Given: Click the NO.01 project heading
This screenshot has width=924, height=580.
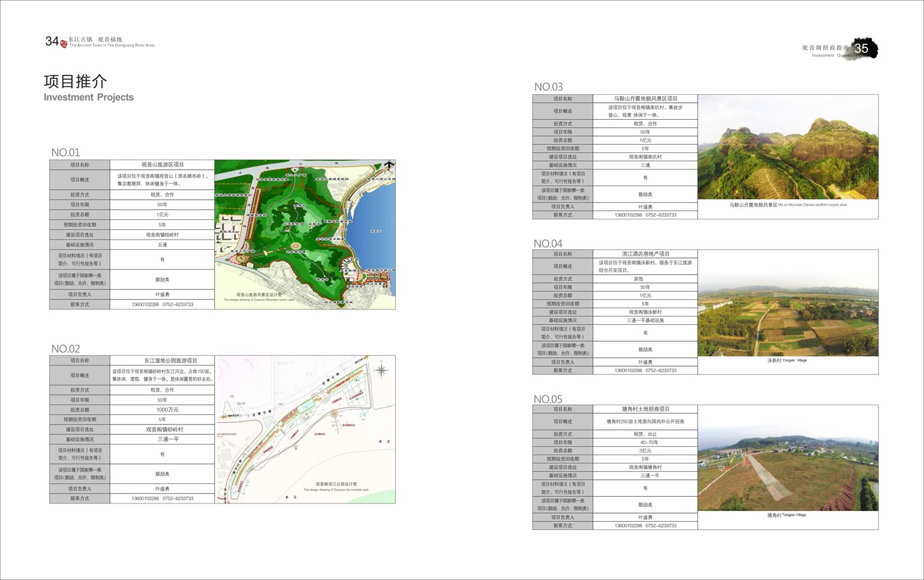Looking at the screenshot, I should pyautogui.click(x=66, y=152).
